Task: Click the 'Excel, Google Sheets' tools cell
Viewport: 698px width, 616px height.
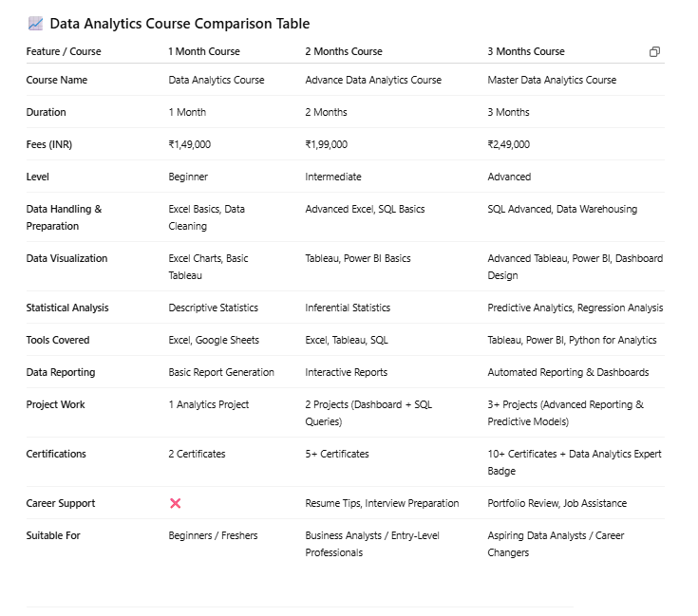Action: pyautogui.click(x=214, y=340)
